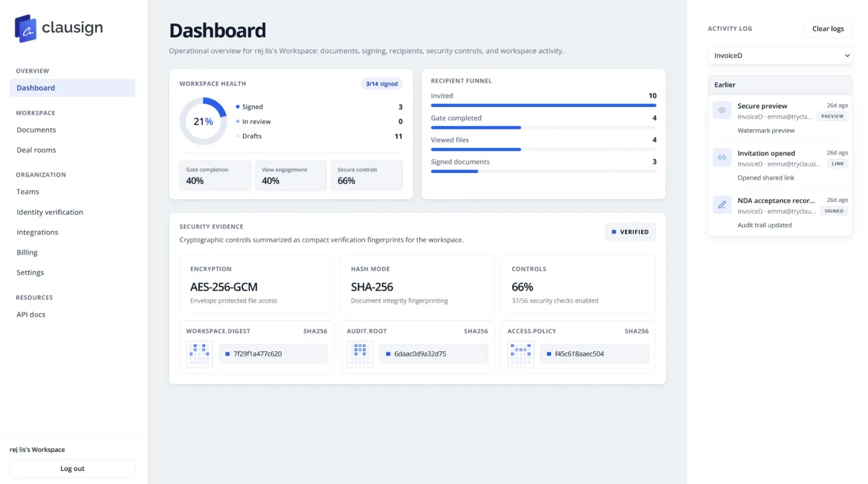This screenshot has width=868, height=484.
Task: Click the audit.root fingerprint identicon
Action: (x=360, y=354)
